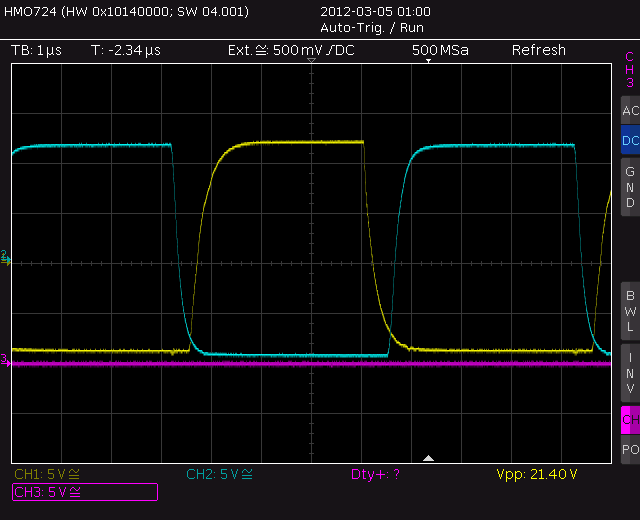Click the T: -2.34 µs trigger time
Screen dimensions: 640x520
[126, 50]
